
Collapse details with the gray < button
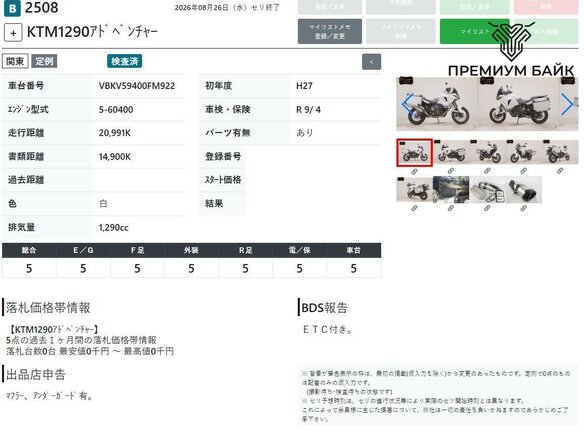coord(371,62)
